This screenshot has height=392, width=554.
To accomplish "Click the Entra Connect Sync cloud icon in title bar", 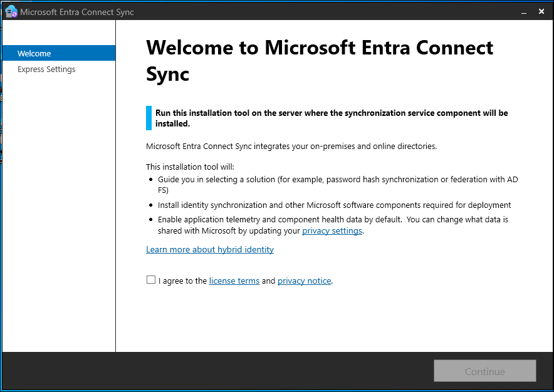I will coord(11,11).
